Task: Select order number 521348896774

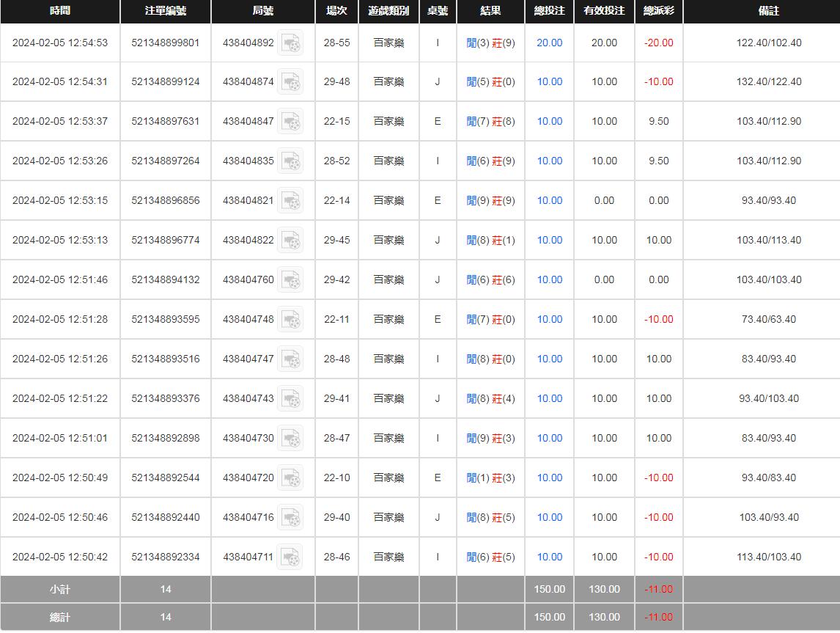Action: (x=166, y=240)
